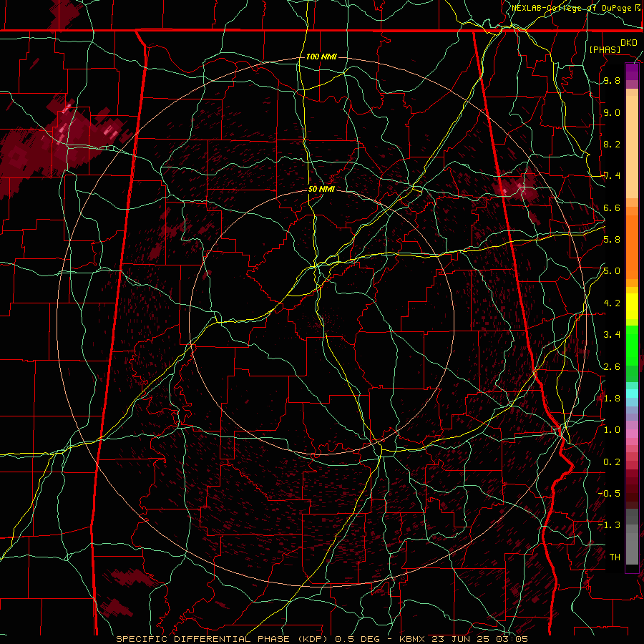The width and height of the screenshot is (644, 644).
Task: Click the -1.3 value on the color scale
Action: click(609, 525)
